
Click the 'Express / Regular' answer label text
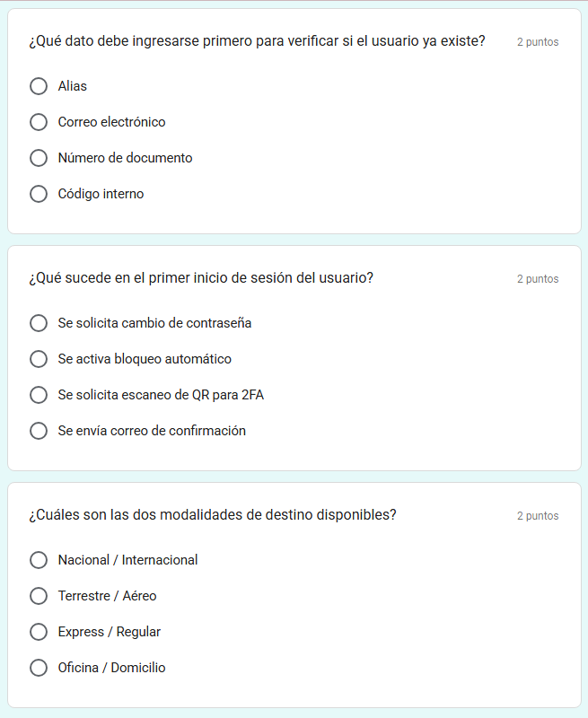tap(110, 632)
